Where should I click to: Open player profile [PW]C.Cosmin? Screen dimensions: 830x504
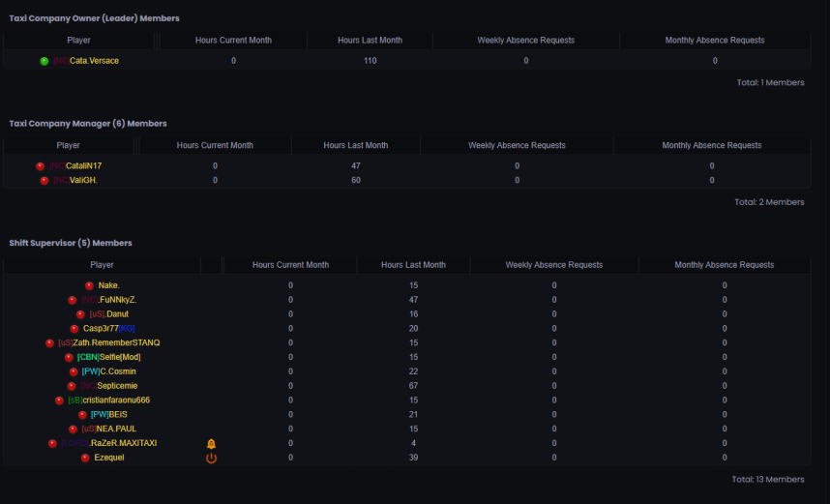coord(109,371)
